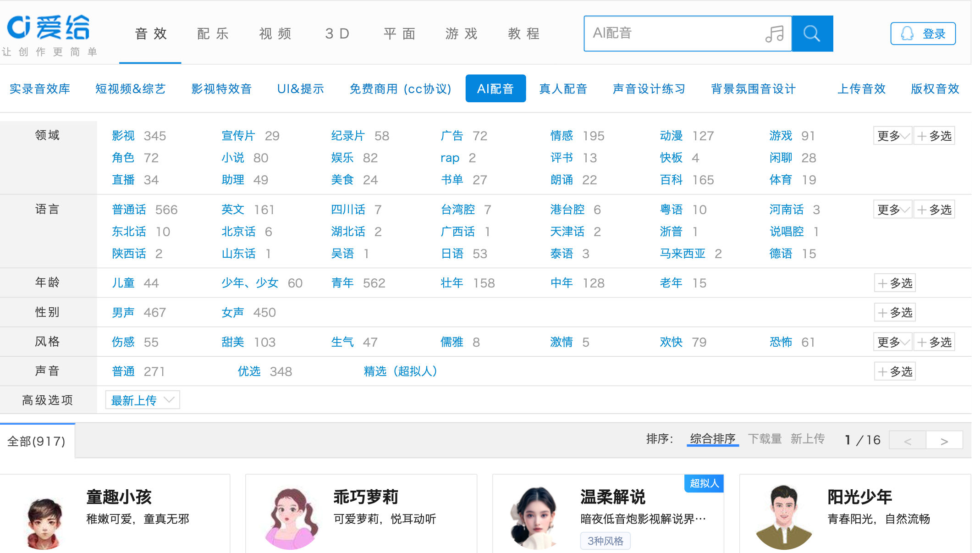Enable 多选 for the 语言 row
Viewport: 980px width, 553px height.
[x=934, y=210]
